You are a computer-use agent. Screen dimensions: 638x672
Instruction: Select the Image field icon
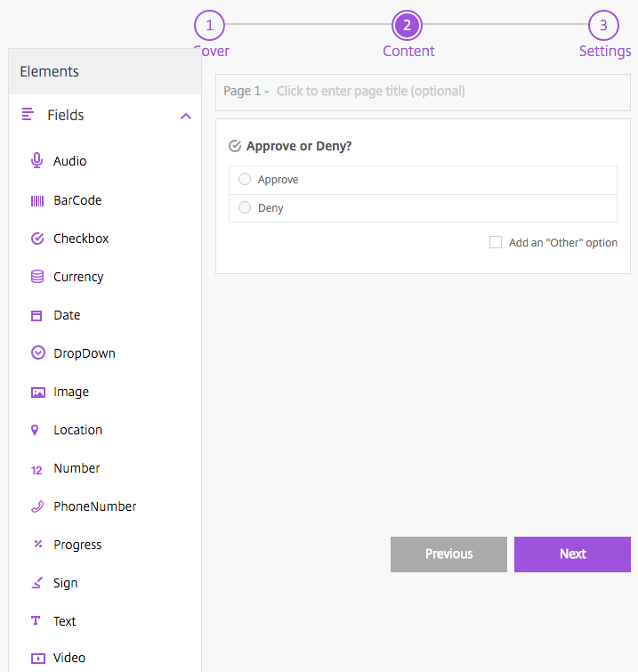pyautogui.click(x=37, y=392)
